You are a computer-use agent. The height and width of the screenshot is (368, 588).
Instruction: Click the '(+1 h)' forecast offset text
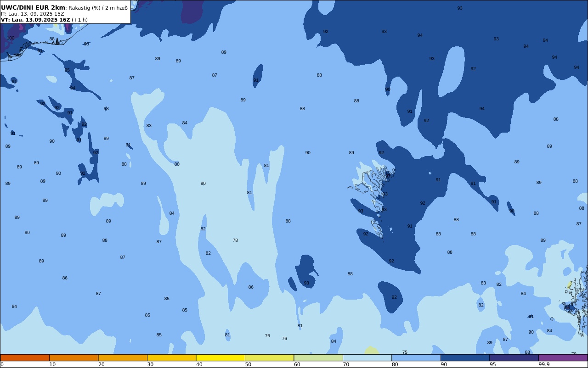pos(79,20)
